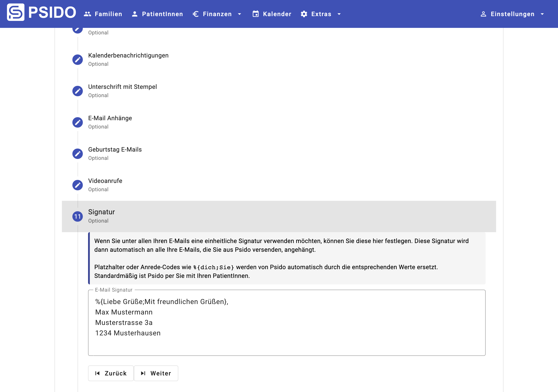The width and height of the screenshot is (558, 392).
Task: Open the Einstellungen dropdown menu
Action: tap(512, 14)
